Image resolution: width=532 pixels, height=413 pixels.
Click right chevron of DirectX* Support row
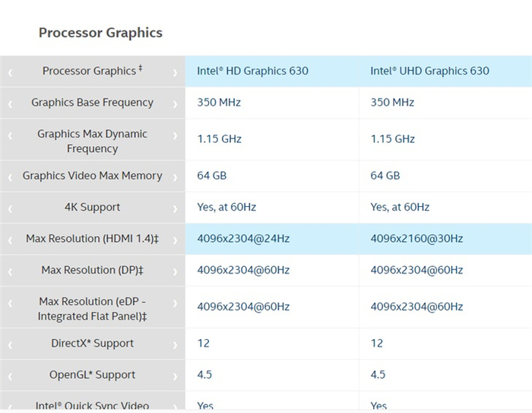pyautogui.click(x=175, y=344)
